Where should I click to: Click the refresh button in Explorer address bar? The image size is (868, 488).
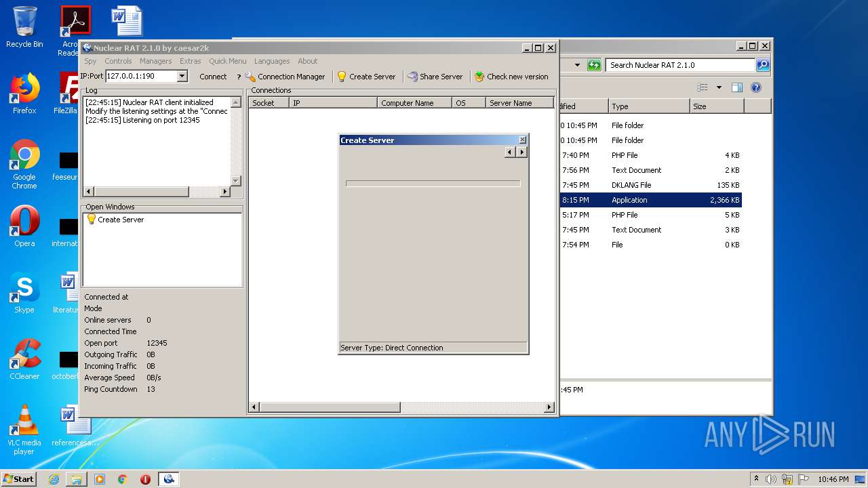(x=595, y=65)
